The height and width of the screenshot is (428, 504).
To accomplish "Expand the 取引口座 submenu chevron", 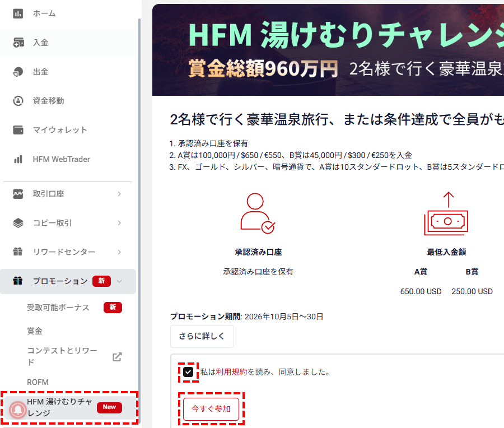I will 119,194.
